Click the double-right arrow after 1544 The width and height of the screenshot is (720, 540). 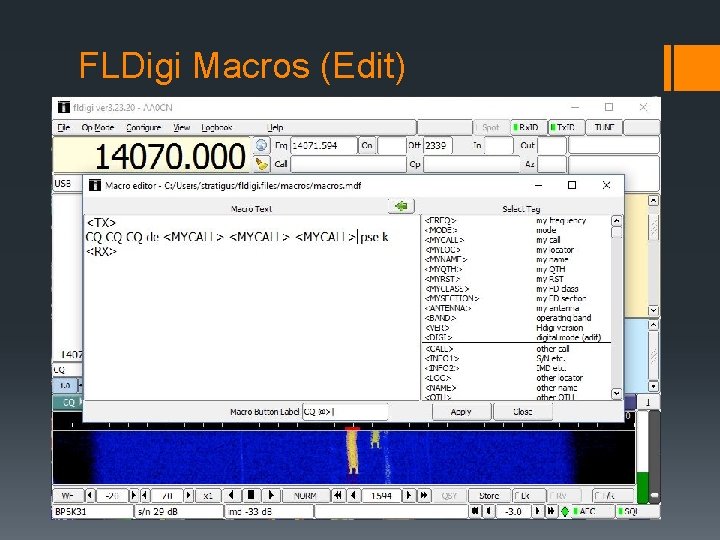click(x=423, y=495)
